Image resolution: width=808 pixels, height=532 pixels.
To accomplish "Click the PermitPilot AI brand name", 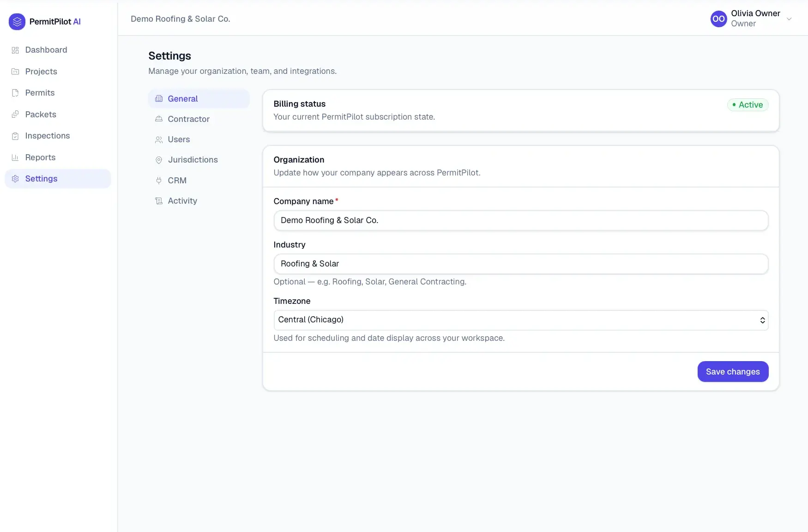I will click(x=55, y=22).
